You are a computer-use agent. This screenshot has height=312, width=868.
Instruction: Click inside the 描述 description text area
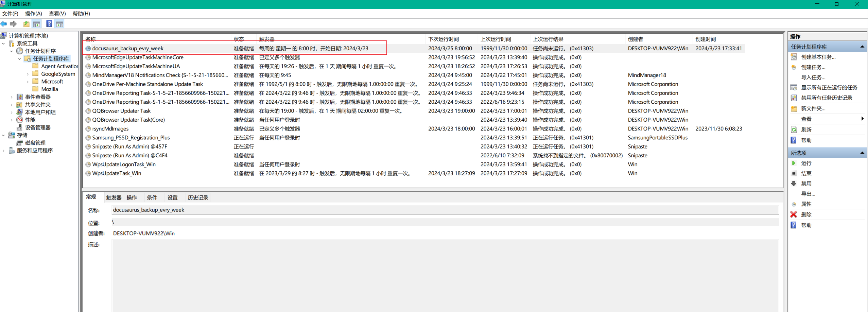click(445, 275)
